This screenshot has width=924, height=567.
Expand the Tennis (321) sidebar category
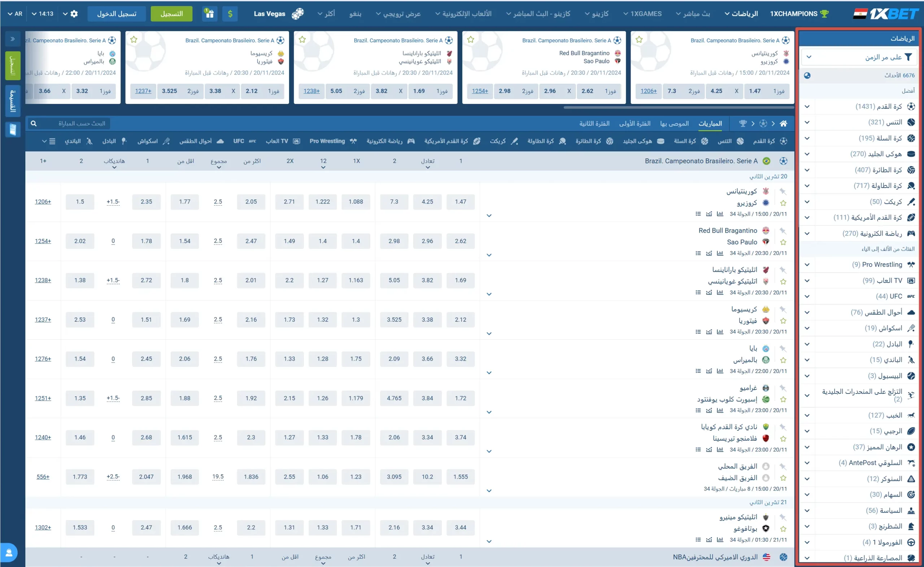[x=807, y=122]
